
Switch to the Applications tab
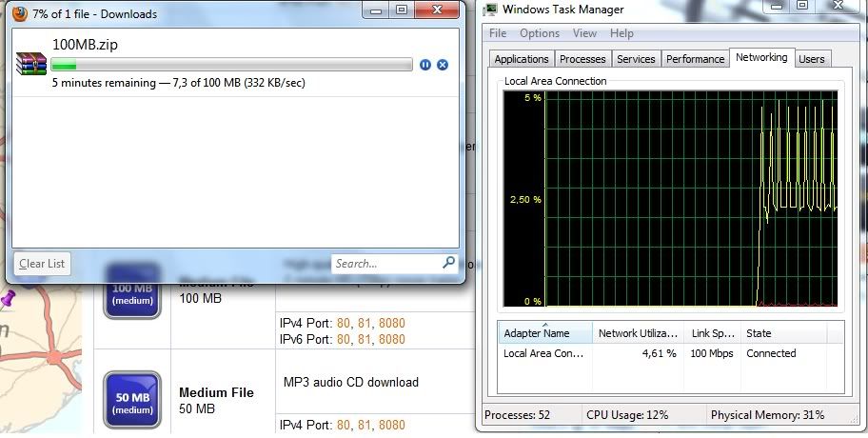tap(522, 59)
